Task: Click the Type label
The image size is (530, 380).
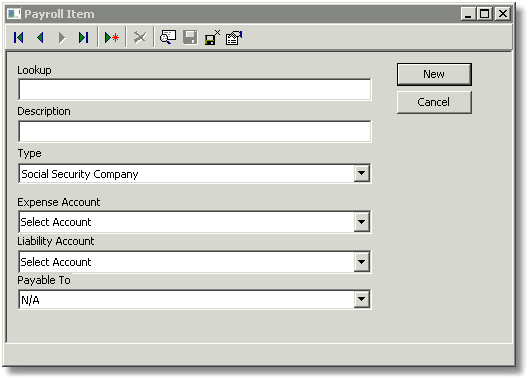Action: pos(29,153)
